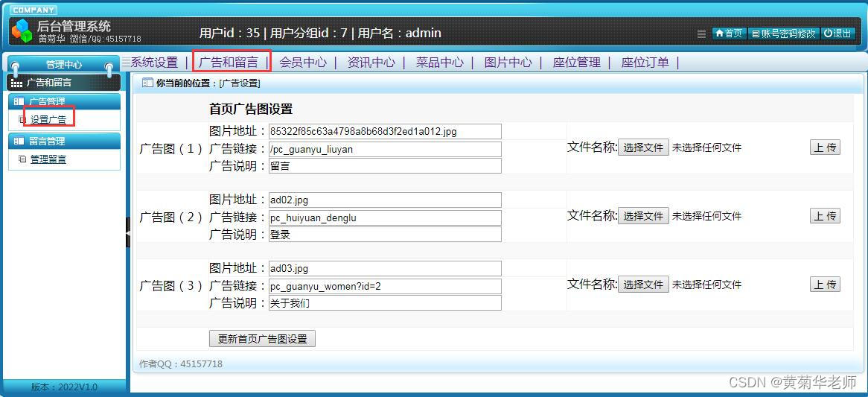
Task: Edit 广告图(1) 广告链接 field
Action: coord(386,149)
